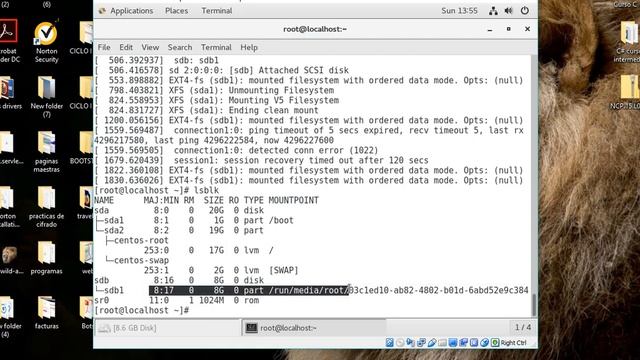Open the terminal Search menu

coord(180,47)
